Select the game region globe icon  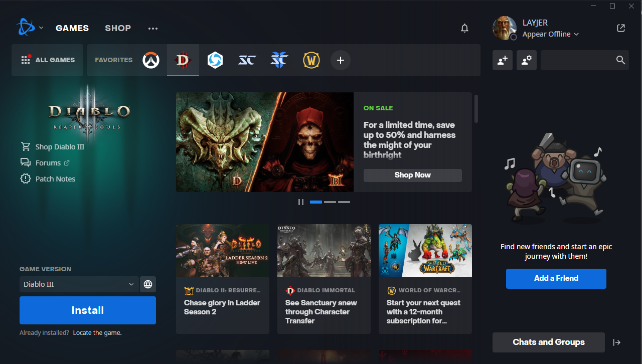click(x=148, y=284)
